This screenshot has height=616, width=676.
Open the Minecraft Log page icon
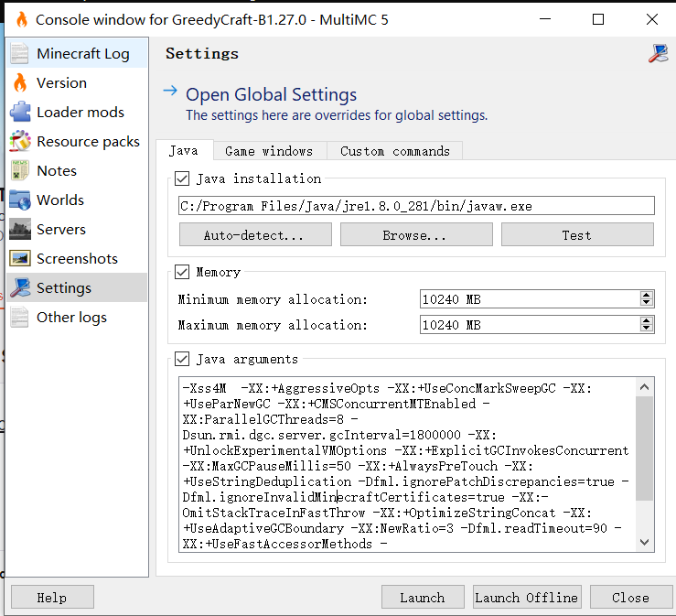coord(19,53)
